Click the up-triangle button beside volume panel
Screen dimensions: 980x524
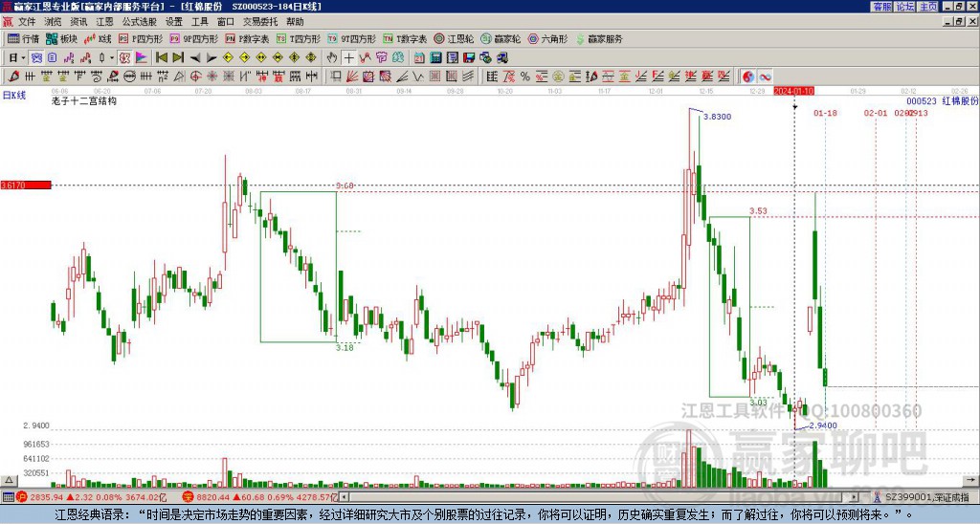point(9,480)
